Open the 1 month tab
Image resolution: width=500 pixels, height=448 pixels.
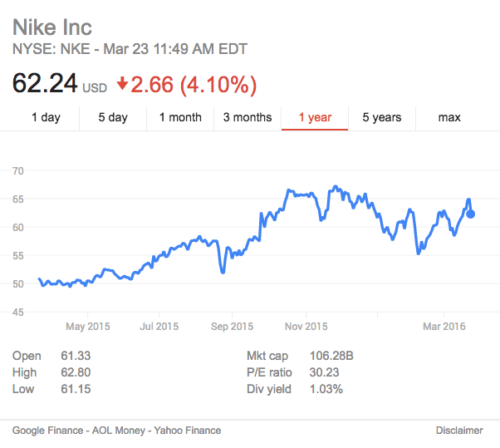click(180, 117)
